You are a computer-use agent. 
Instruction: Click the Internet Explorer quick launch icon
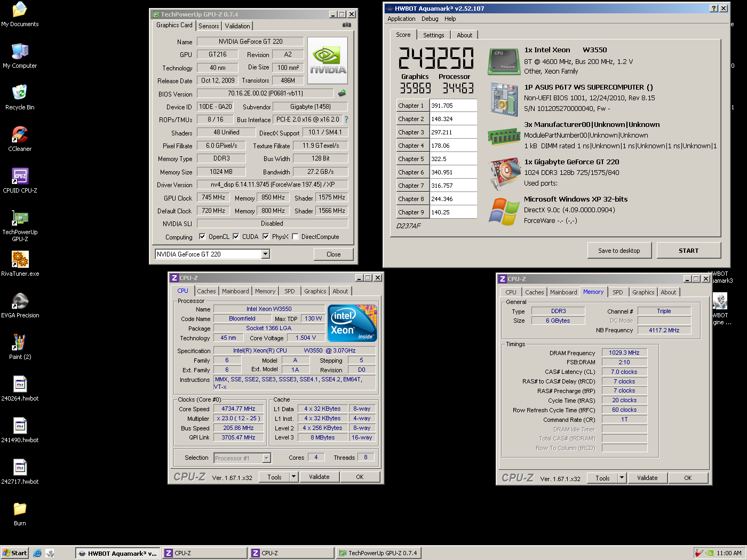coord(37,553)
